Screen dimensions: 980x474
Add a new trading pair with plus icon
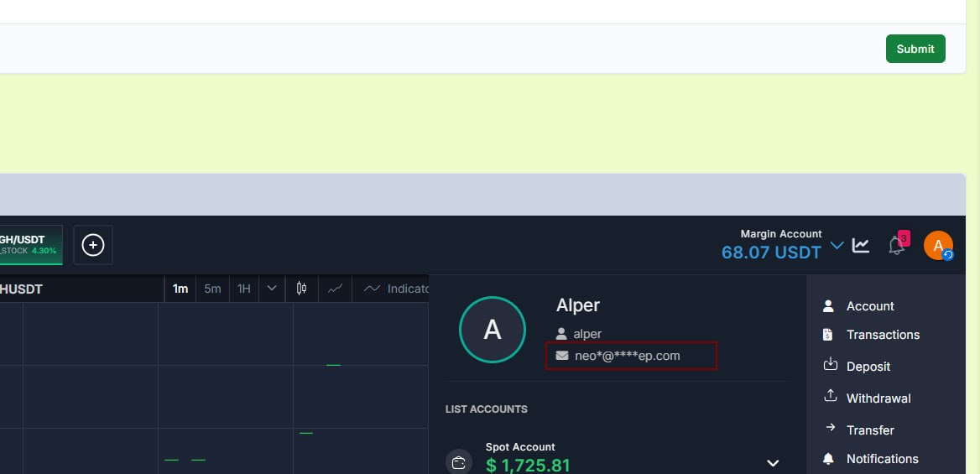coord(93,245)
